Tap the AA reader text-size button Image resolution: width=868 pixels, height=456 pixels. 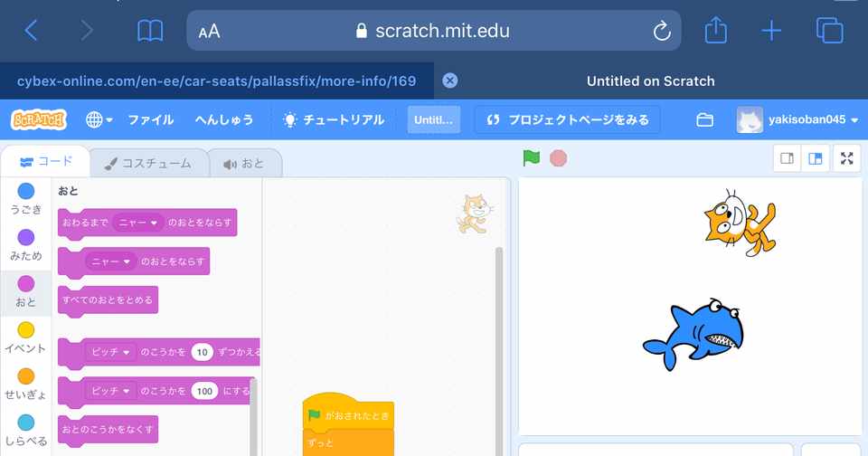click(209, 32)
